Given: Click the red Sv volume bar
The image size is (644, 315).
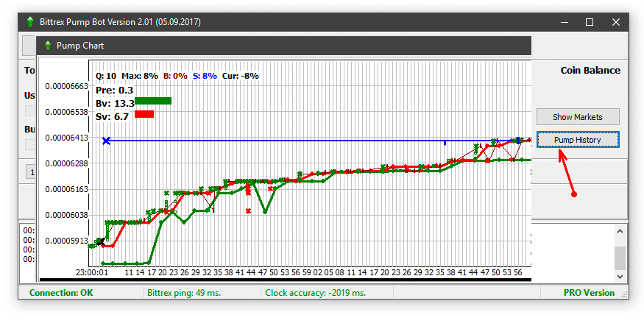Looking at the screenshot, I should pyautogui.click(x=144, y=114).
